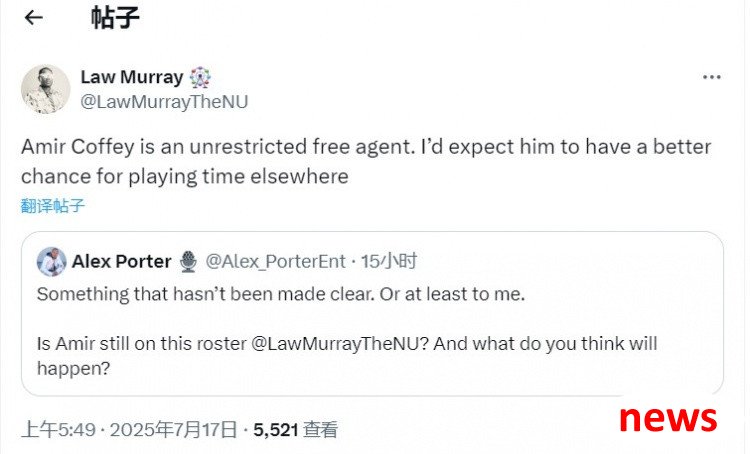Open the three-dots more options menu

click(711, 77)
